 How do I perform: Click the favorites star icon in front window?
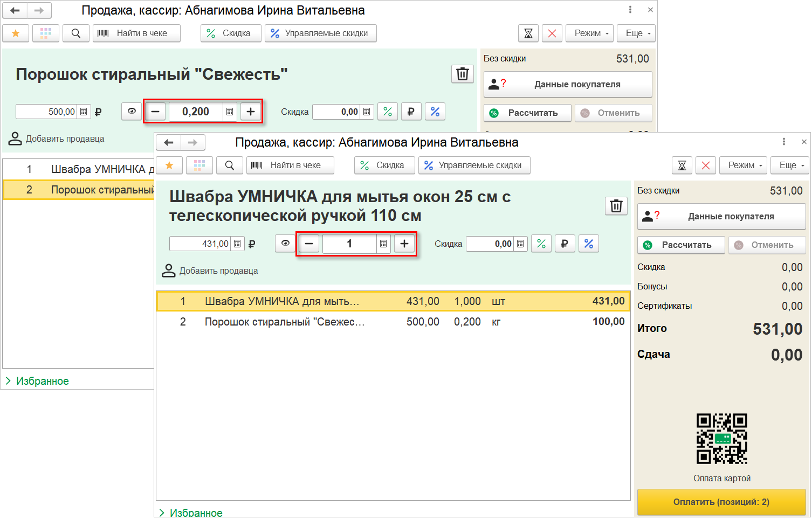(169, 165)
